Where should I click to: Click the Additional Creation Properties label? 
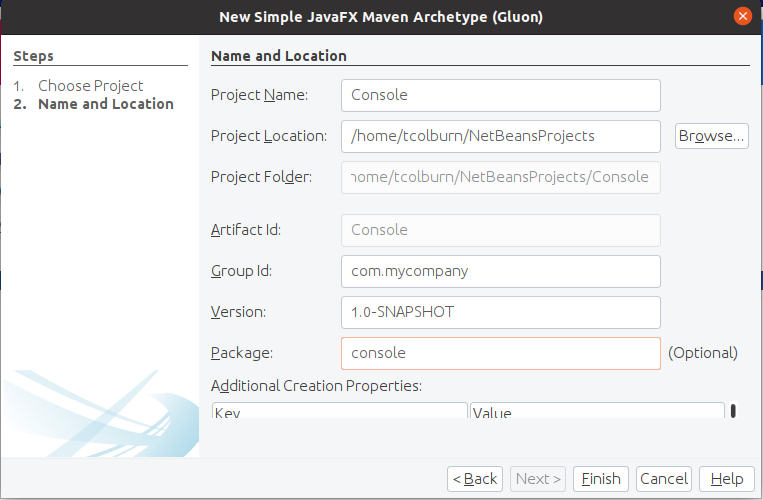click(316, 385)
